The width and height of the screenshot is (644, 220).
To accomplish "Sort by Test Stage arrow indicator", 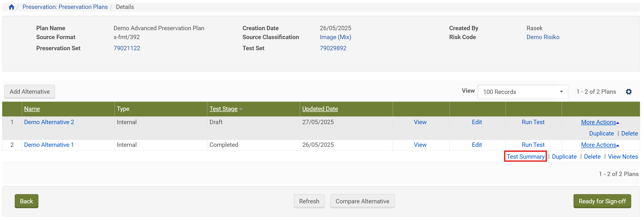I will click(241, 109).
